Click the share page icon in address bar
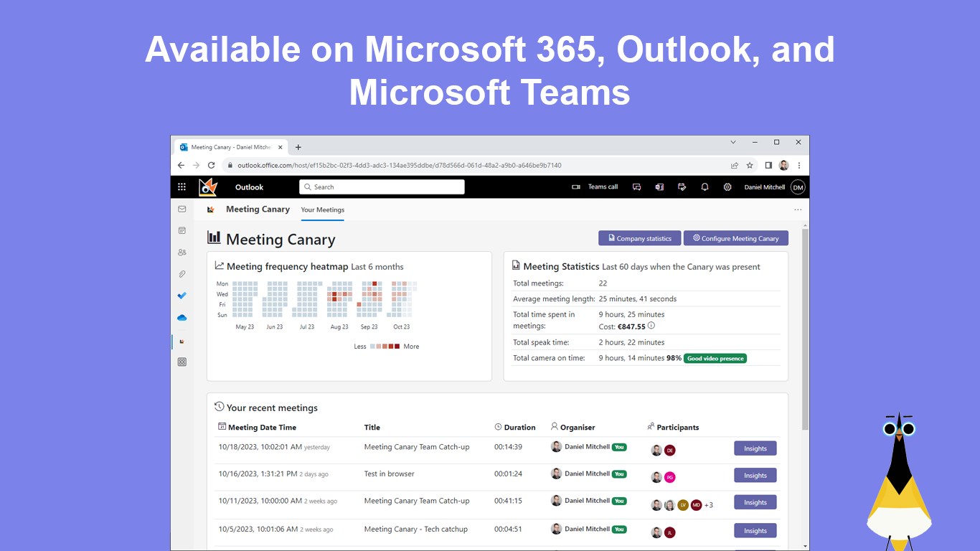 pyautogui.click(x=735, y=165)
